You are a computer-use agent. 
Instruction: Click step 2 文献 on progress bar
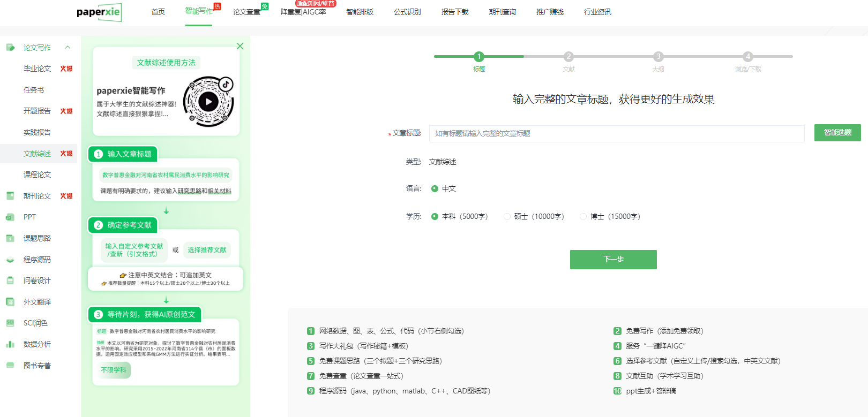click(568, 57)
